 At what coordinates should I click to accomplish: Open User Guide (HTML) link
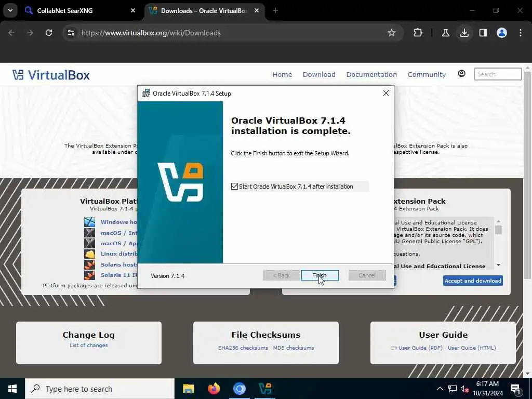click(x=472, y=348)
